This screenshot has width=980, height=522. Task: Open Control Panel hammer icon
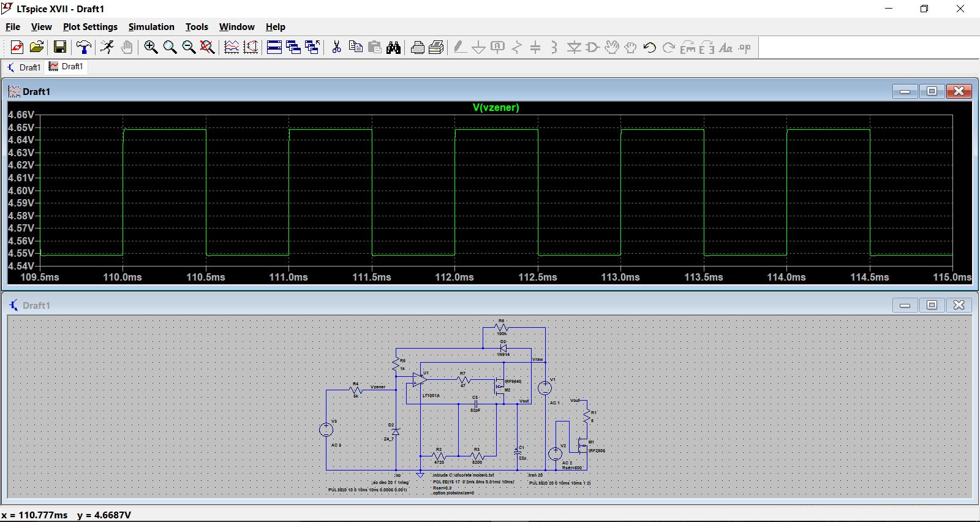click(x=83, y=47)
